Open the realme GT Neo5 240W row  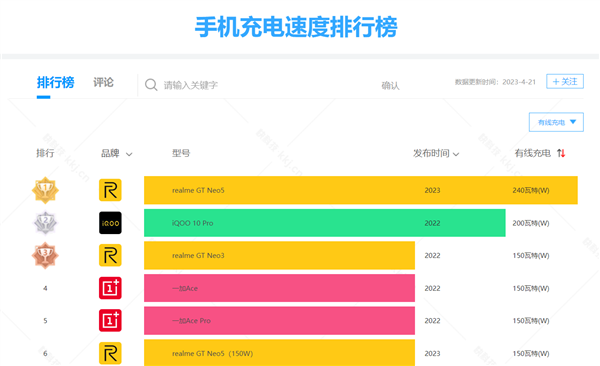pyautogui.click(x=360, y=190)
